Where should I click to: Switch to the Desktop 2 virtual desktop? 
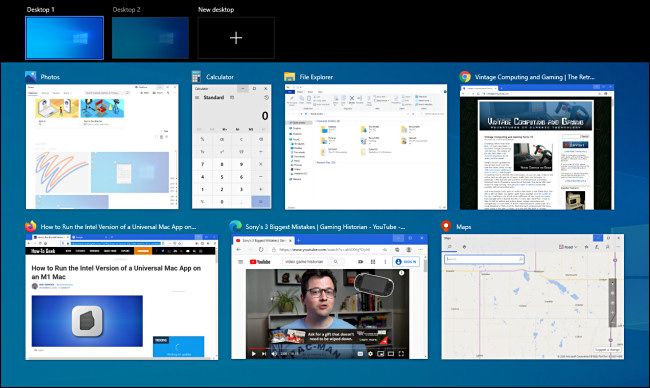[x=150, y=38]
